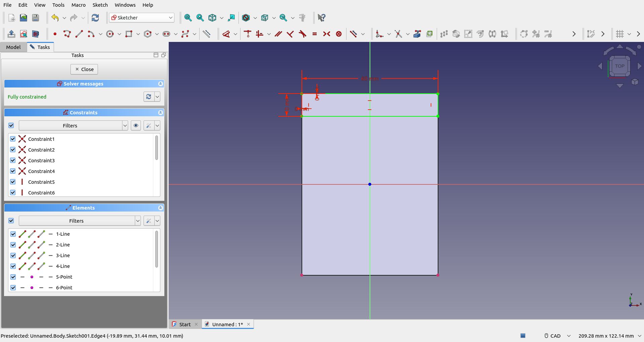The image size is (644, 342).
Task: Click the constraints list scrollbar
Action: click(x=156, y=148)
